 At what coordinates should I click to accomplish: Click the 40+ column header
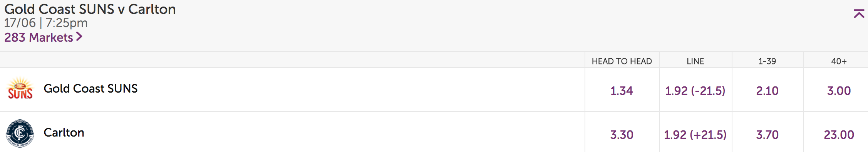pos(839,61)
